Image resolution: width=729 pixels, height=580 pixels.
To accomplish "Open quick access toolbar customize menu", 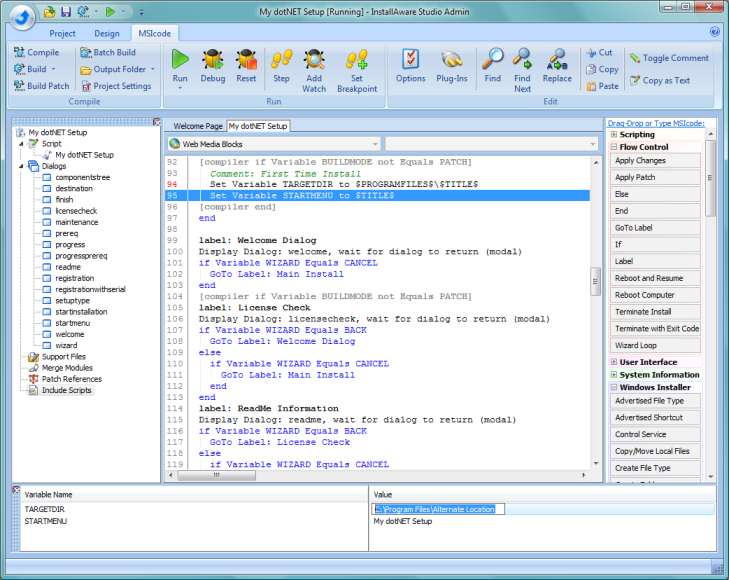I will click(141, 13).
